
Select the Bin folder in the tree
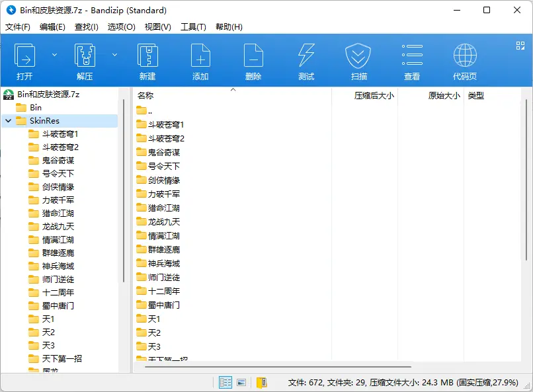(x=36, y=107)
